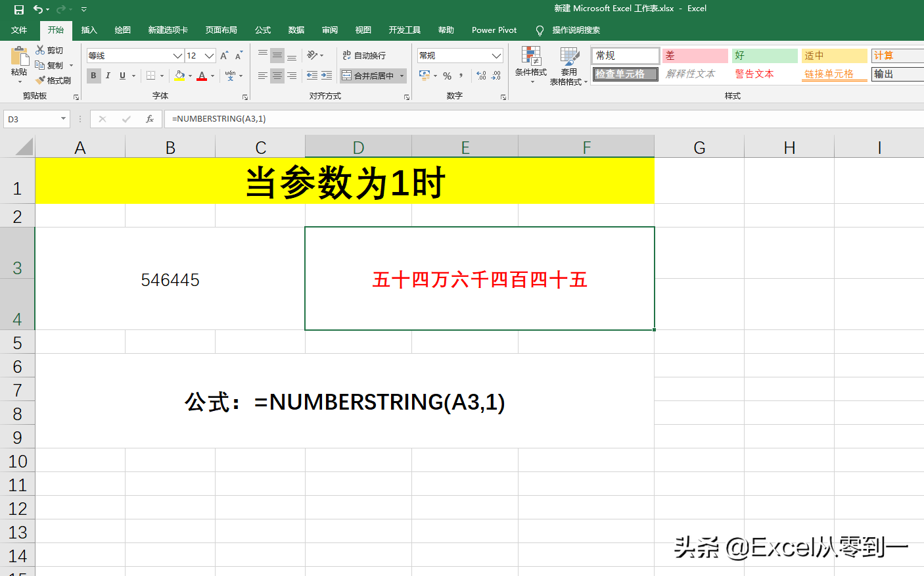Enable Wrap Text (自动换行)

pyautogui.click(x=363, y=55)
